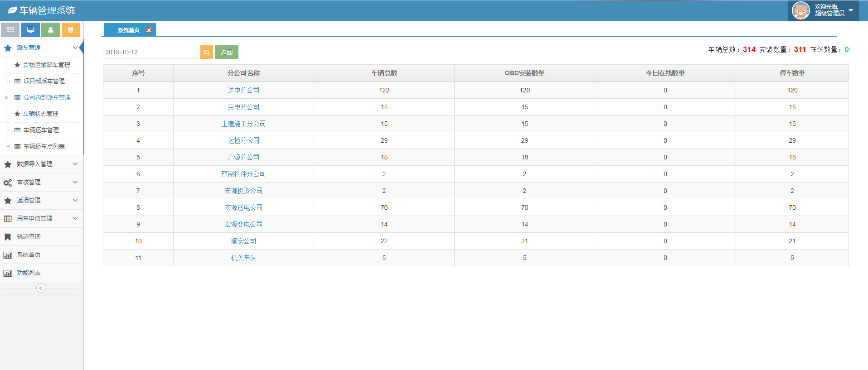Open the 系统首页 sidebar item
The height and width of the screenshot is (370, 868).
(42, 255)
